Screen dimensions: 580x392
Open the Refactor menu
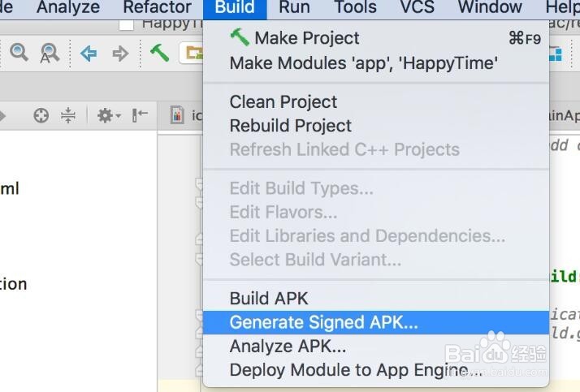tap(158, 7)
